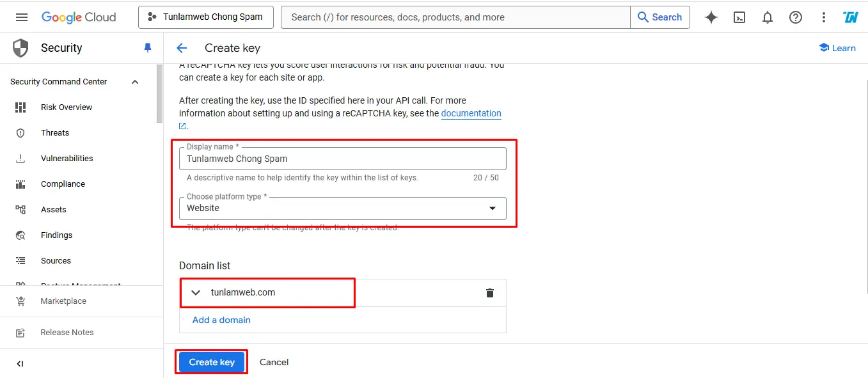This screenshot has width=868, height=378.
Task: Open the Learn panel
Action: (837, 48)
